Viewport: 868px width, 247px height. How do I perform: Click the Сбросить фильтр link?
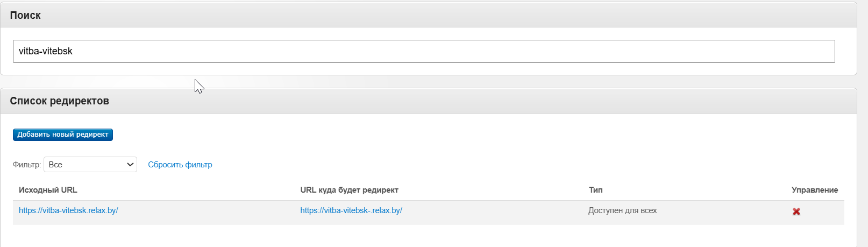coord(180,165)
